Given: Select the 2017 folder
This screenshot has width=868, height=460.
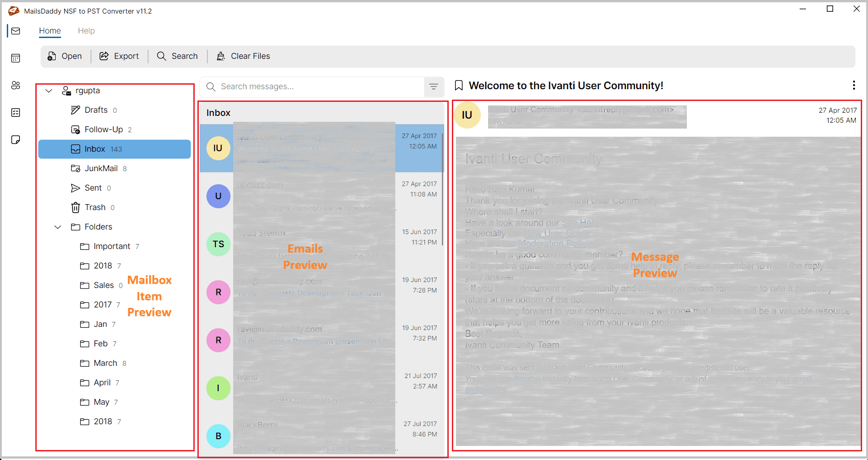Looking at the screenshot, I should click(x=115, y=305).
